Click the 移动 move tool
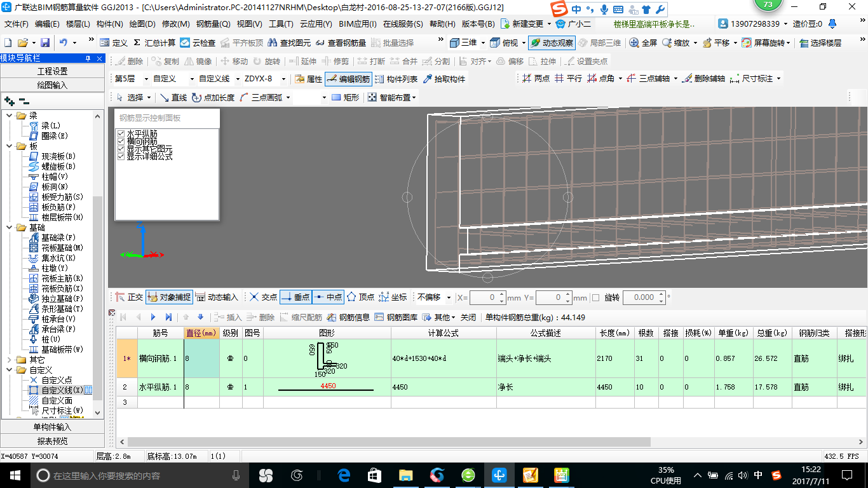Image resolution: width=868 pixels, height=488 pixels. coord(234,61)
